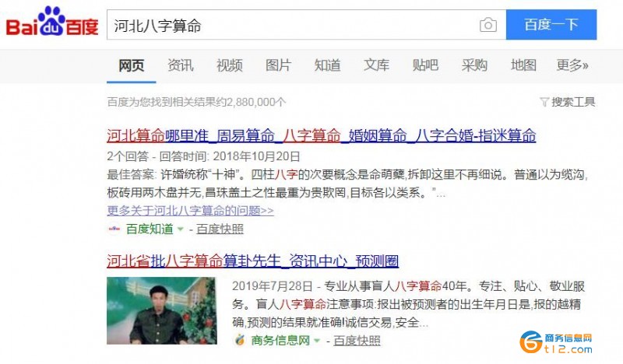Open 更多关于河北八字算命的问题 link
Viewport: 623px width, 364px height.
point(190,210)
